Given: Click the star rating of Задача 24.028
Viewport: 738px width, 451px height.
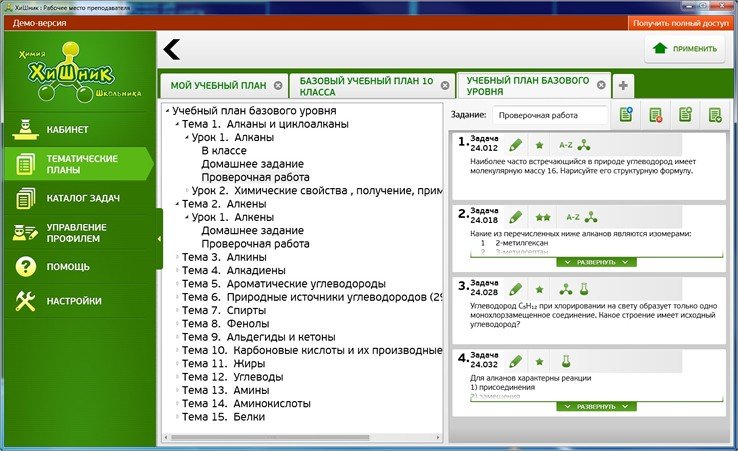Looking at the screenshot, I should click(x=539, y=290).
